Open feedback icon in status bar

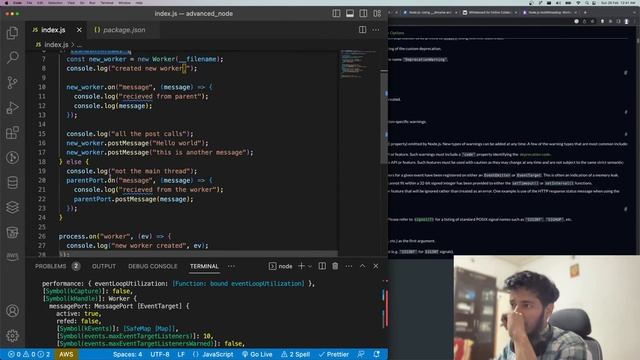[x=361, y=354]
